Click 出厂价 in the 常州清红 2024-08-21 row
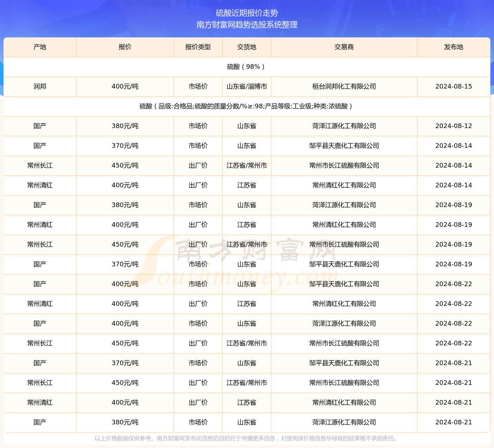 pyautogui.click(x=198, y=402)
